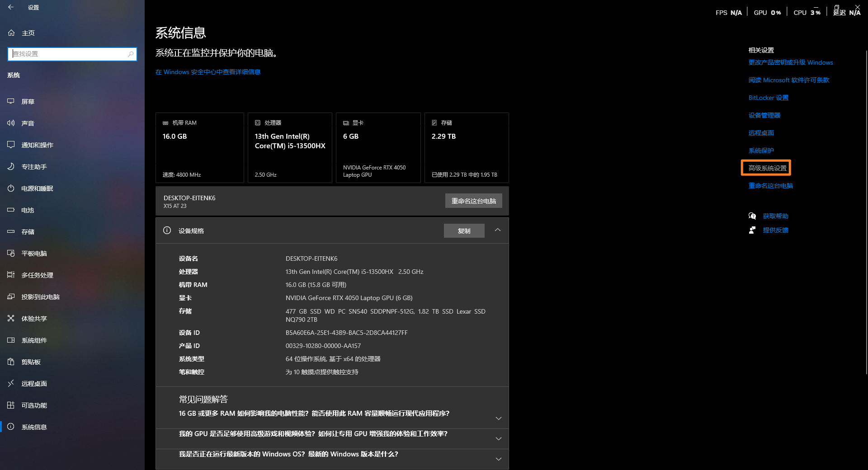Click the vertical scrollbar on the right edge

866,212
